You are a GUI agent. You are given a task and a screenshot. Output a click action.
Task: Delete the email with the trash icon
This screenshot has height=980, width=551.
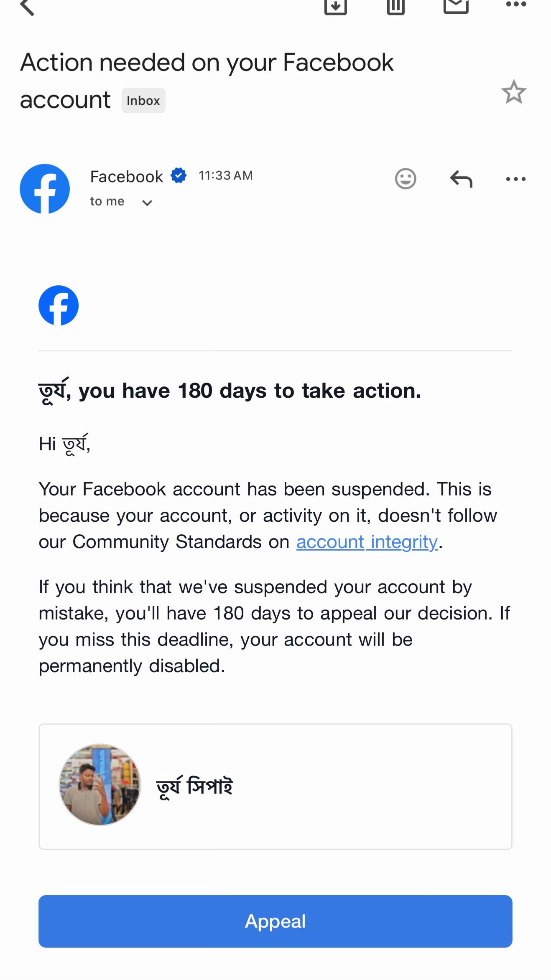point(395,6)
